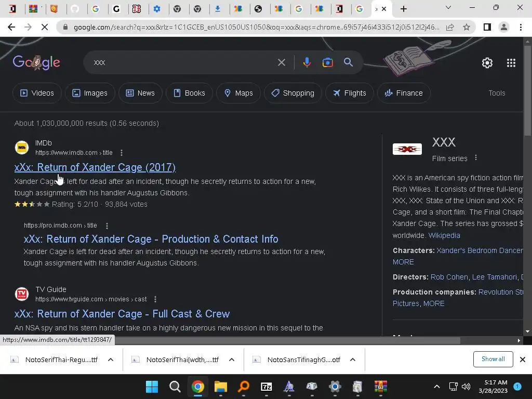This screenshot has height=399, width=532.
Task: Open more options for the XXX film series panel
Action: pos(476,158)
